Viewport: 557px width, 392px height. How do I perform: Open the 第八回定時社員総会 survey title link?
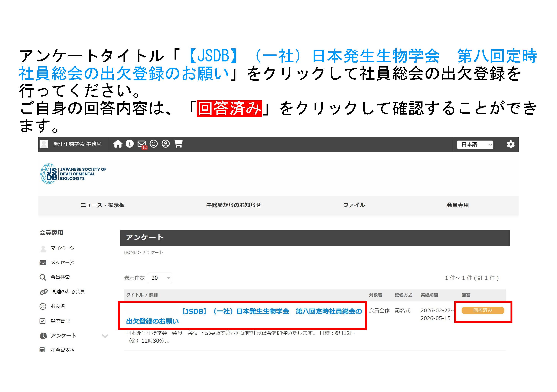244,316
